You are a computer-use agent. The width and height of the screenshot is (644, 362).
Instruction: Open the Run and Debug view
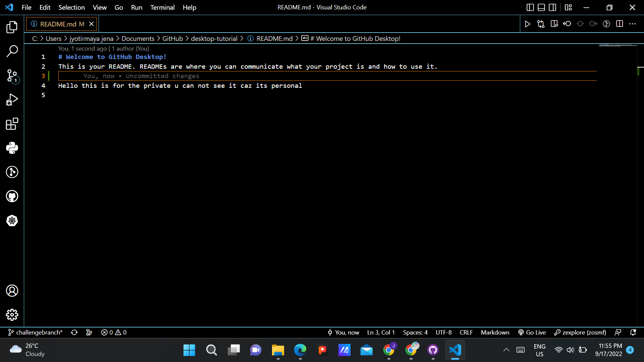(12, 100)
